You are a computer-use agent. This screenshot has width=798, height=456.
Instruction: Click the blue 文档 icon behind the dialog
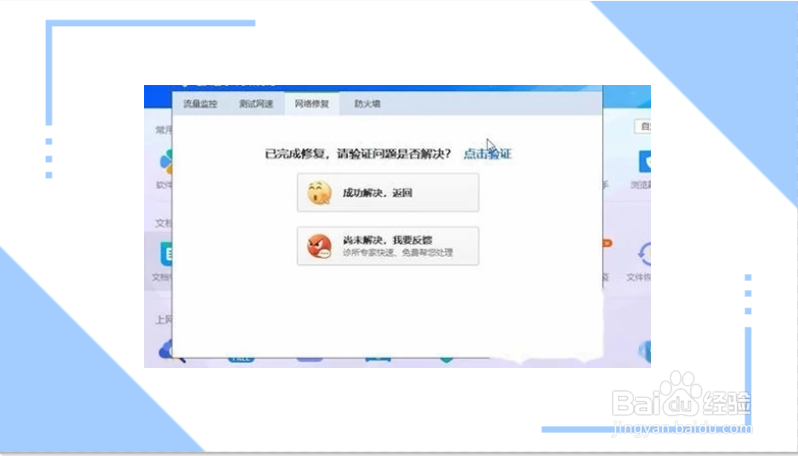tap(166, 254)
